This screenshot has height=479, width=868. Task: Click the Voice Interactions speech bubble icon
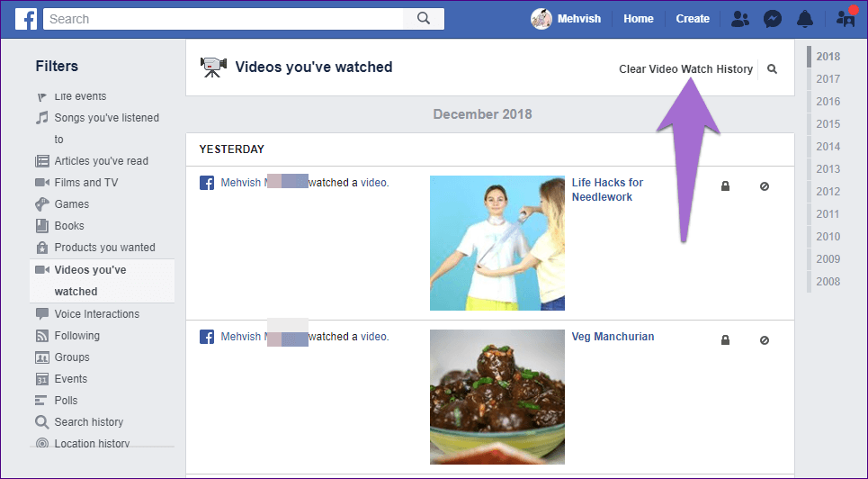click(x=42, y=314)
